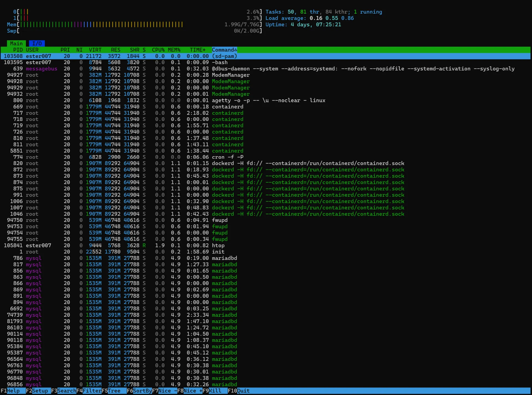Click F8 Nice + to lower priority

click(x=190, y=391)
